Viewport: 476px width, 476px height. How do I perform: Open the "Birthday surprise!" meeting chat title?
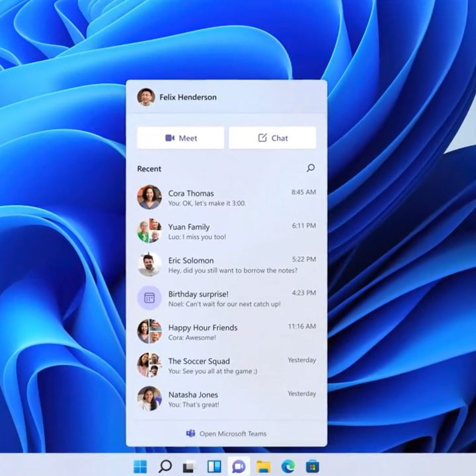click(198, 294)
